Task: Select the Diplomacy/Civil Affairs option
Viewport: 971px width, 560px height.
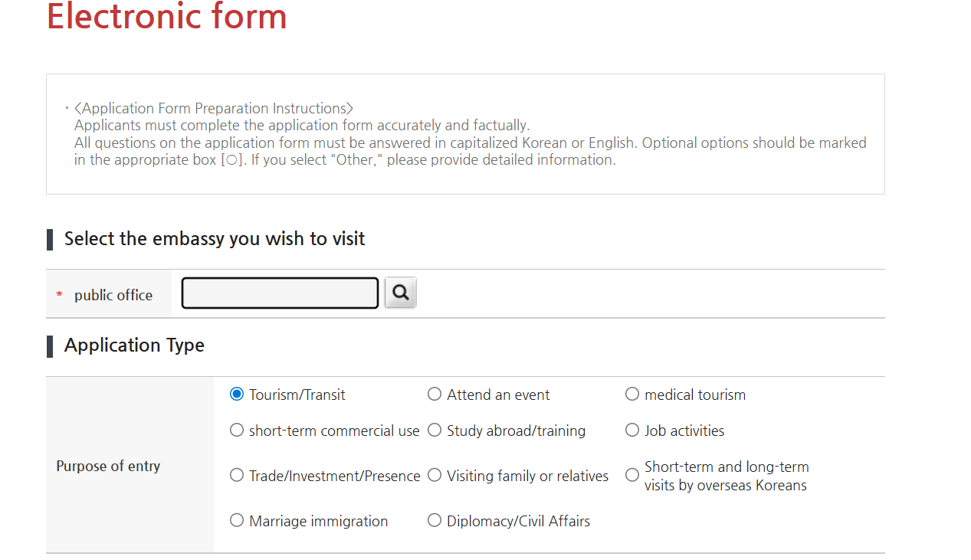Action: tap(434, 520)
